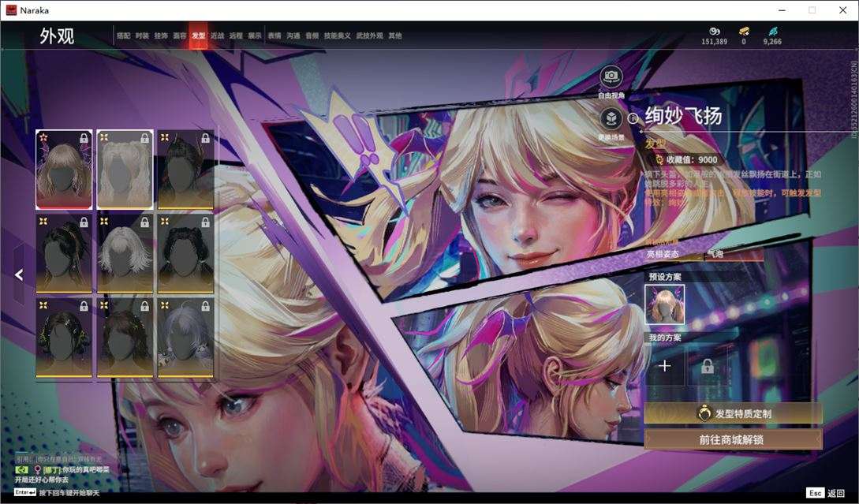Select the red-bordered light brown wavy hairstyle
This screenshot has height=504, width=859.
pyautogui.click(x=64, y=170)
